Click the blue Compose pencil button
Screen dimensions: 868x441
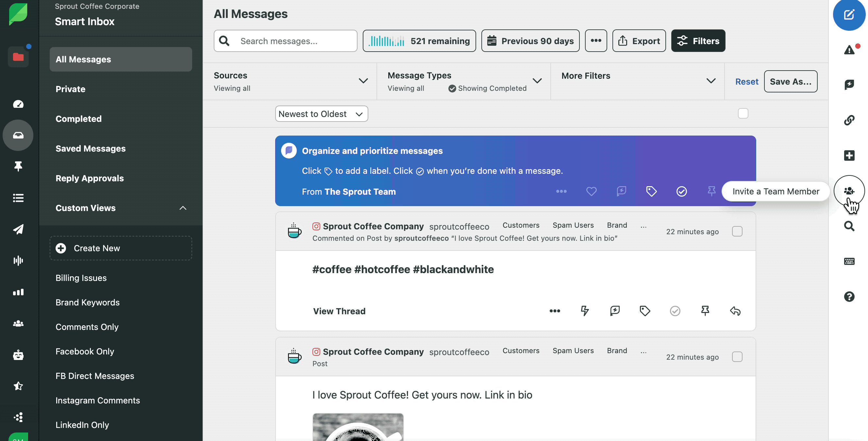(849, 14)
